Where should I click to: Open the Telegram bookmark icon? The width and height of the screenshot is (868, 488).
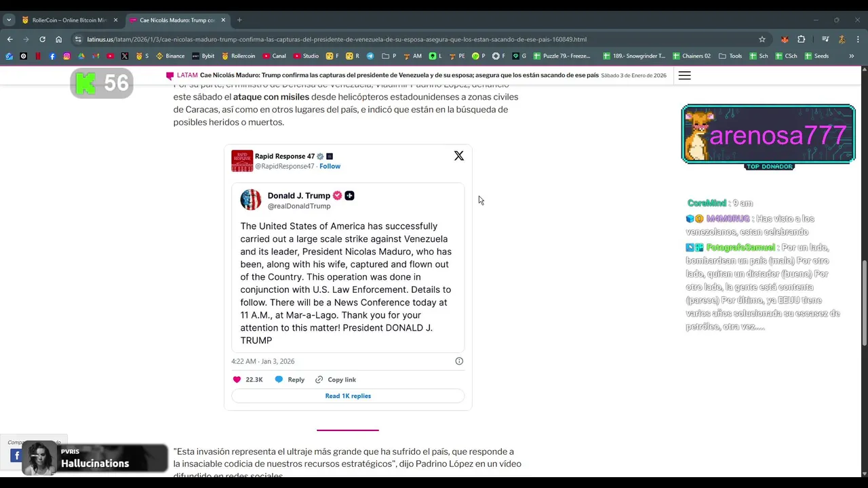[370, 56]
